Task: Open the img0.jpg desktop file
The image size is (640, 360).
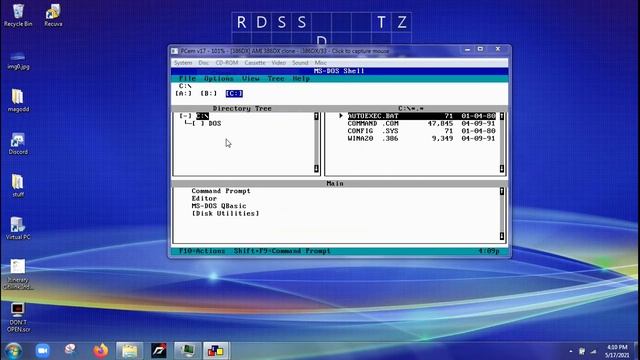Action: pyautogui.click(x=18, y=60)
